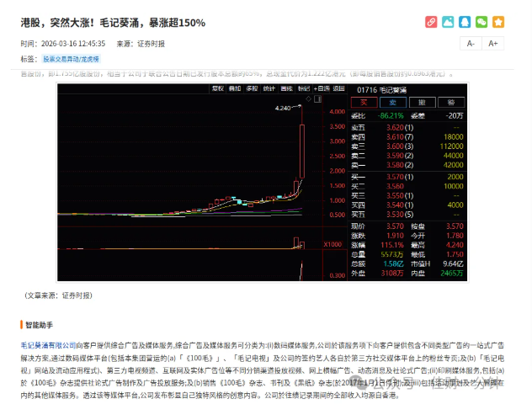Click the 今开 value 1.780
The width and height of the screenshot is (532, 420).
[455, 236]
